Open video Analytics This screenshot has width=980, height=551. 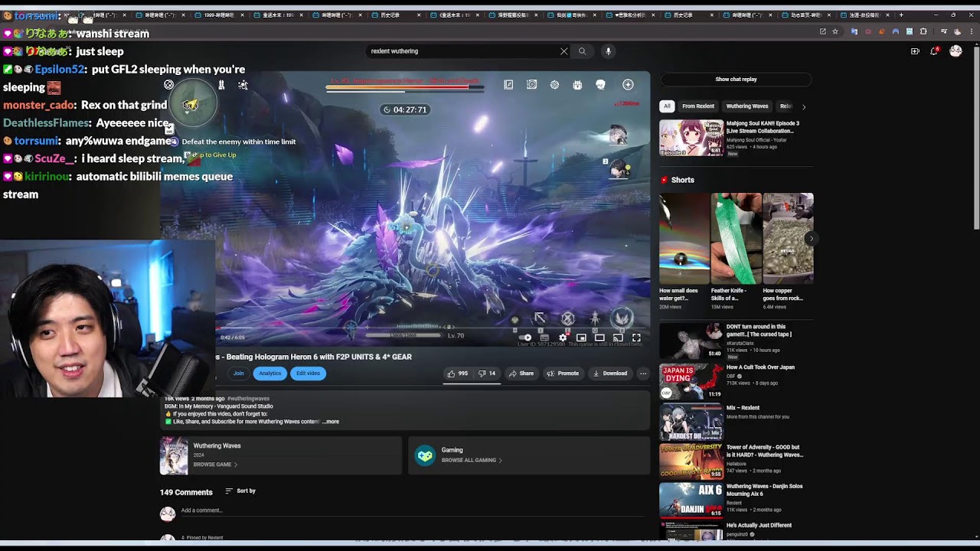click(269, 373)
